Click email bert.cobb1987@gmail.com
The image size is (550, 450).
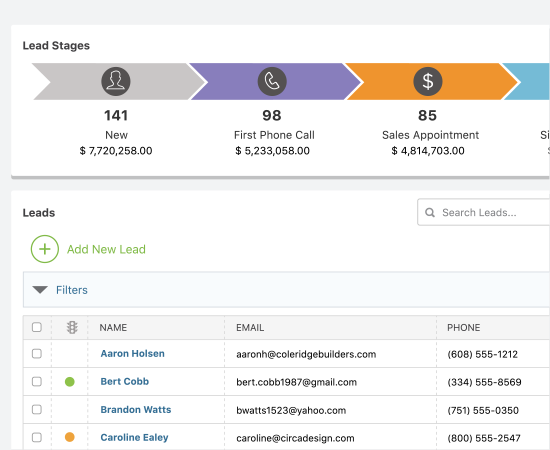(x=296, y=382)
